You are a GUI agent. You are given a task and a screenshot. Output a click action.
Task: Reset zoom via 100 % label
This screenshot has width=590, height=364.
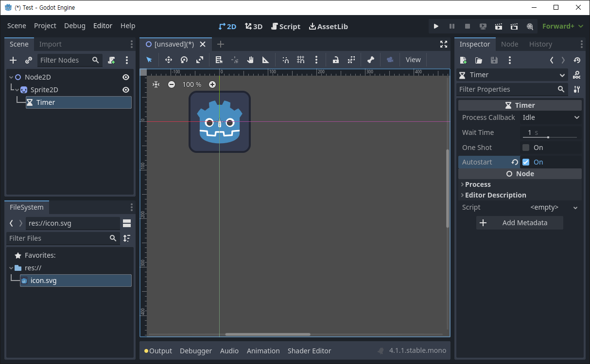(192, 84)
